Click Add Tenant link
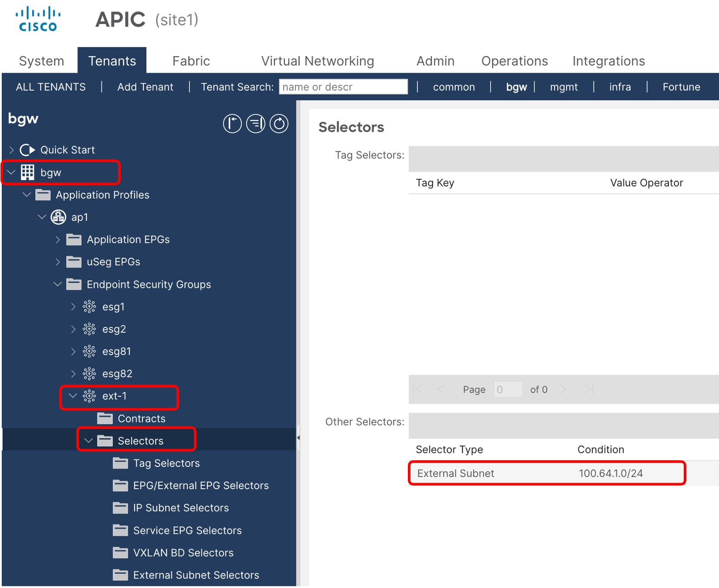This screenshot has height=588, width=719. 145,87
